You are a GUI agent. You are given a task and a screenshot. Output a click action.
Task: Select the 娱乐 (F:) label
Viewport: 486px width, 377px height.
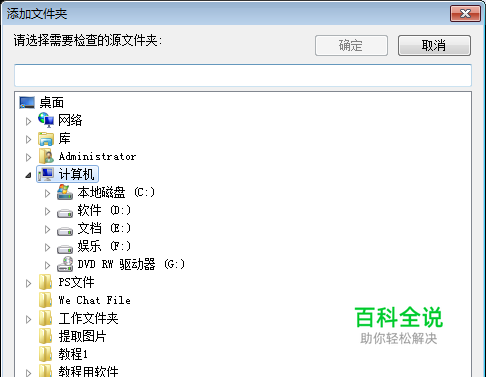[104, 246]
